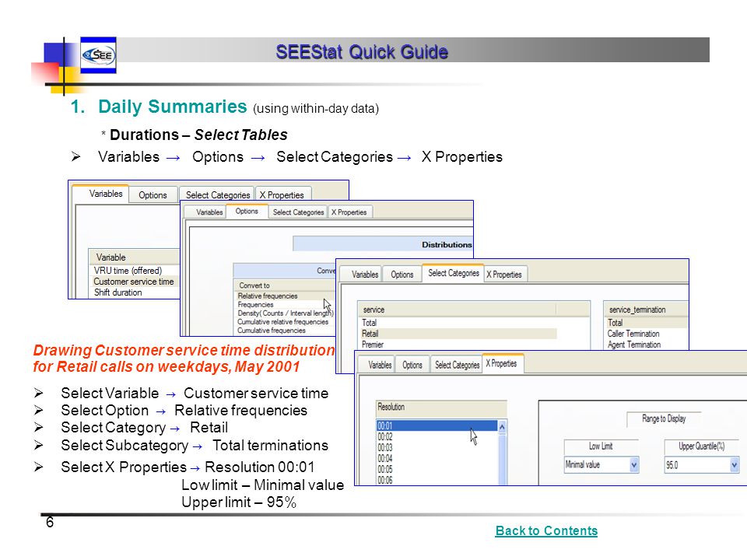Click the 'Distributions' header bar
The width and height of the screenshot is (747, 560).
pos(383,244)
